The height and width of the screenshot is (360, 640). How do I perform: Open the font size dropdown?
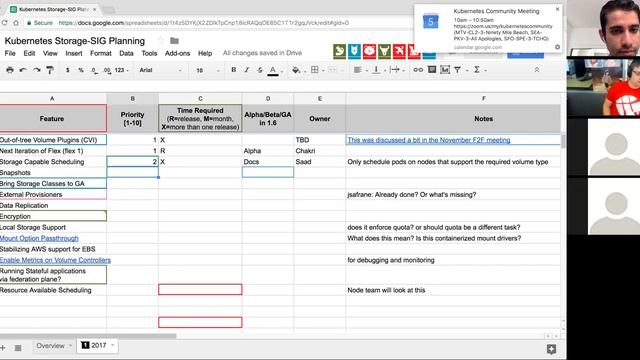coord(207,70)
